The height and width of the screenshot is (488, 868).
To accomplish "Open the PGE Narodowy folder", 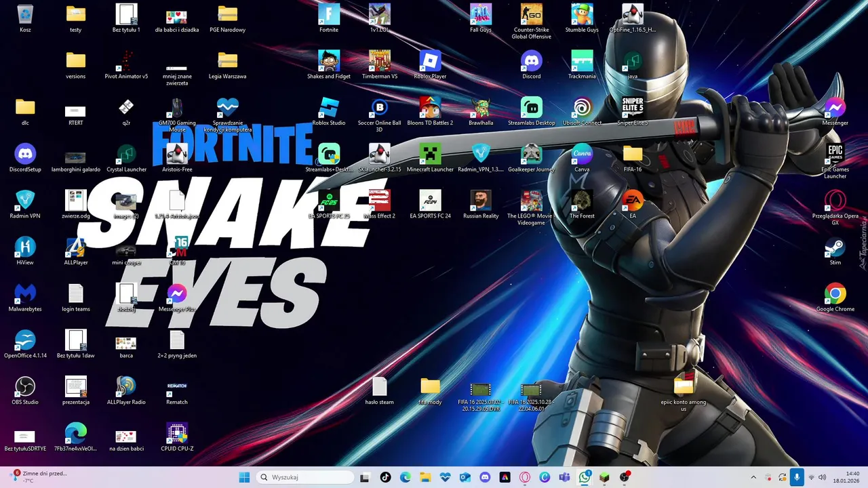I will click(227, 18).
